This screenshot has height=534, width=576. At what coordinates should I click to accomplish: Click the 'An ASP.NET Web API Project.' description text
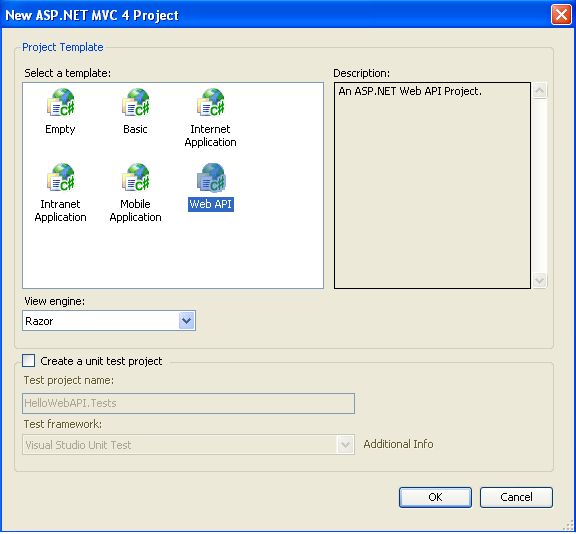click(410, 91)
